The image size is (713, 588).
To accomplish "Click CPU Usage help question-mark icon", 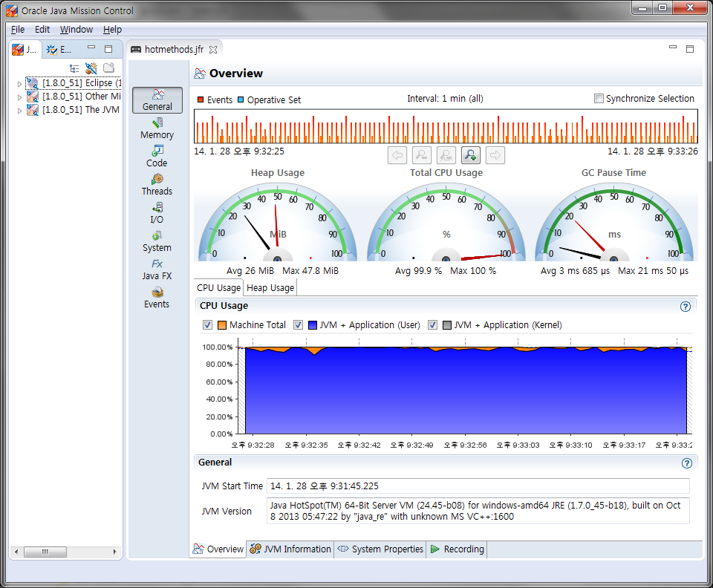I will (686, 307).
